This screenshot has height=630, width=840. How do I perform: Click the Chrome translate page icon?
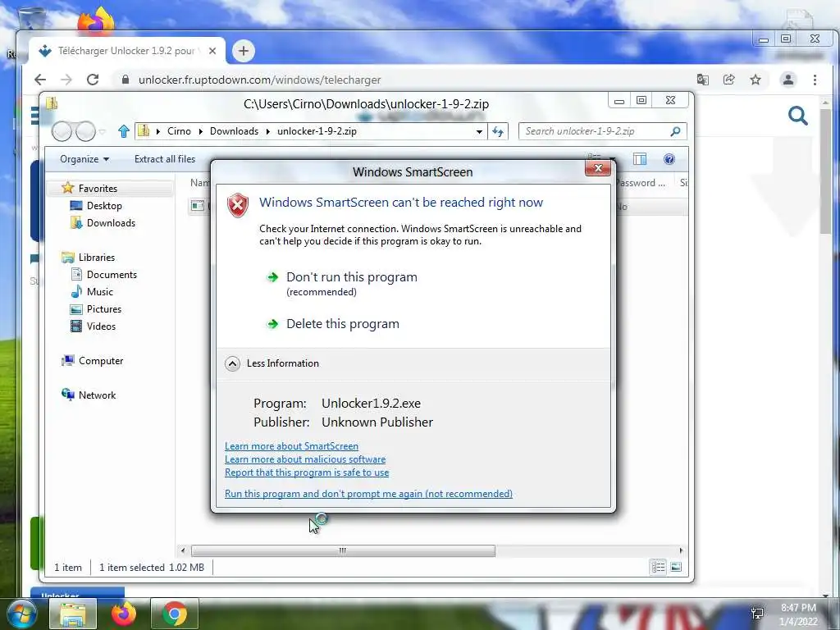point(702,80)
